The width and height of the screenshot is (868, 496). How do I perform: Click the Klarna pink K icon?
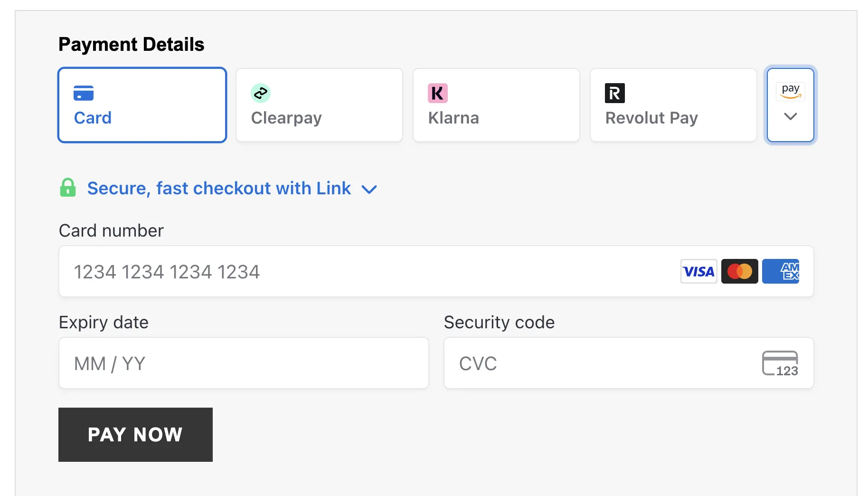pos(437,94)
